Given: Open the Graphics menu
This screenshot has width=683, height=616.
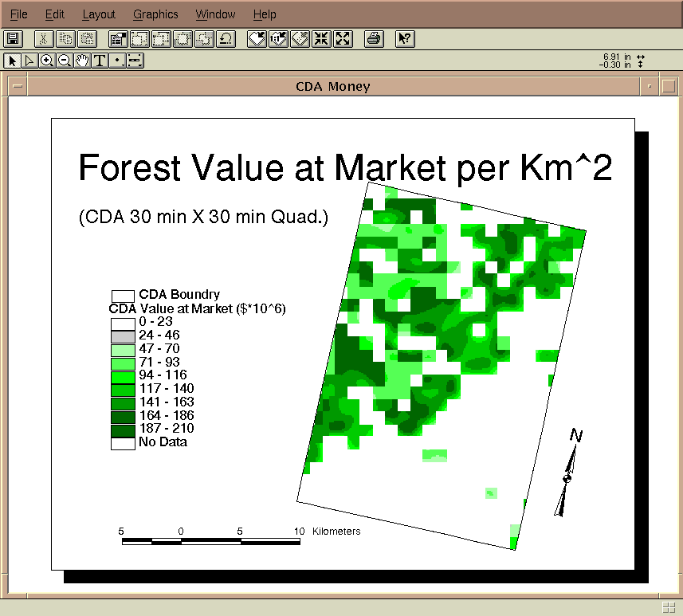Looking at the screenshot, I should (x=155, y=14).
